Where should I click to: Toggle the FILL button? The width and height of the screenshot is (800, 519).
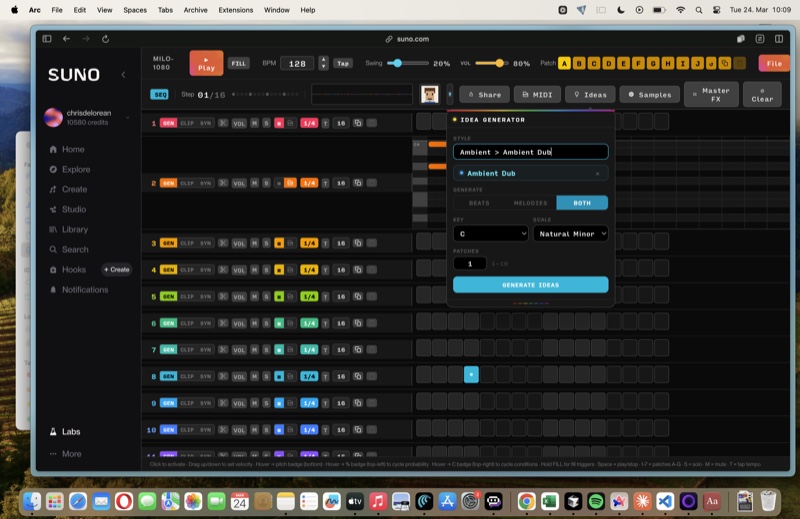[238, 63]
